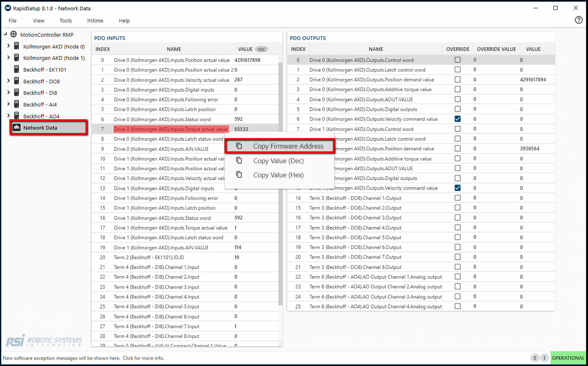Click the PDO Inputs vertical scrollbar

pyautogui.click(x=280, y=184)
